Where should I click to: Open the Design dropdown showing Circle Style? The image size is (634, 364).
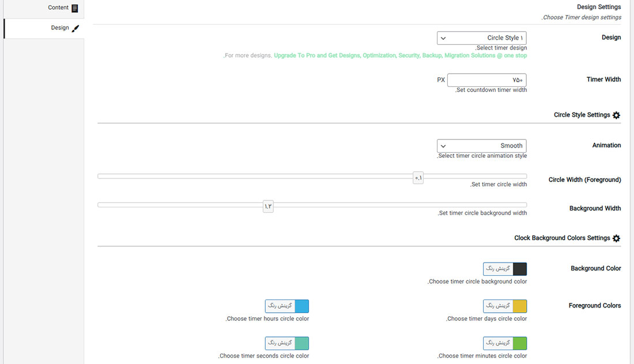point(481,38)
